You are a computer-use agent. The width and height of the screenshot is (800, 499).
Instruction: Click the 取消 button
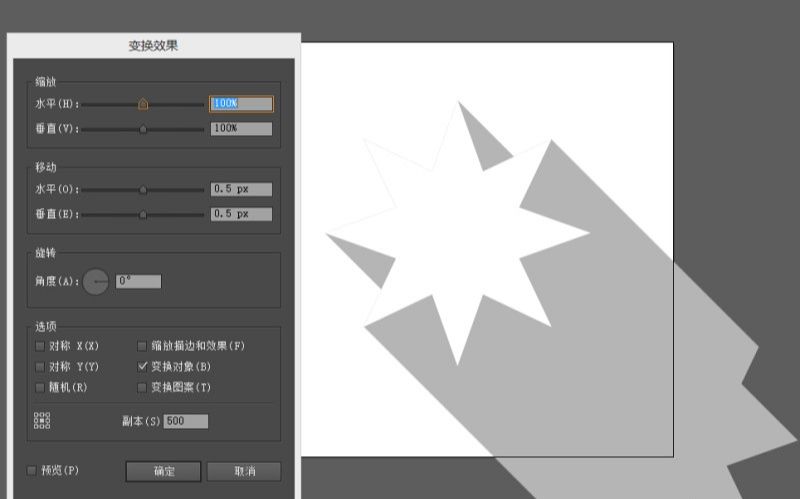point(244,471)
